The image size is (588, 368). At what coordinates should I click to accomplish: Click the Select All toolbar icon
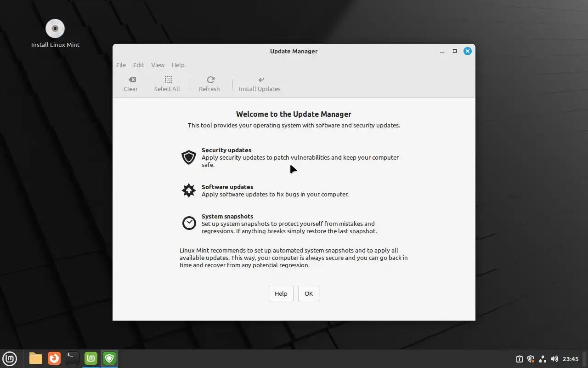tap(169, 80)
